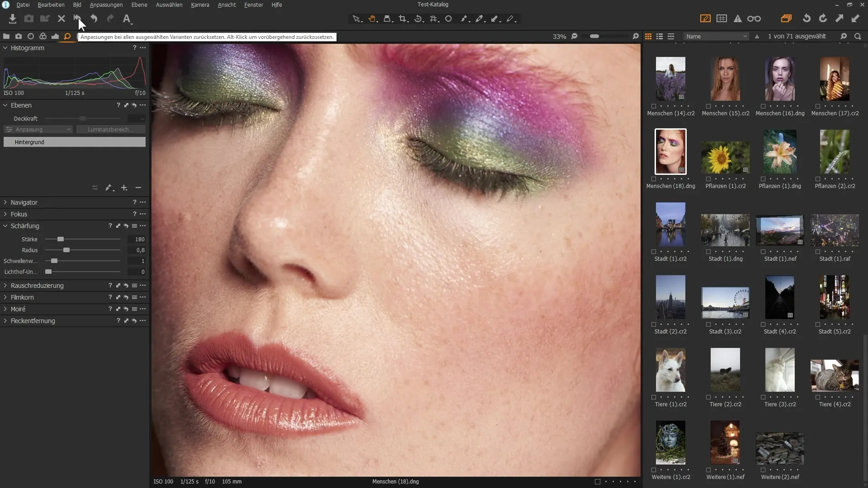Reset Schärfung panel adjustments icon
Screen dimensions: 868x488
click(126, 226)
